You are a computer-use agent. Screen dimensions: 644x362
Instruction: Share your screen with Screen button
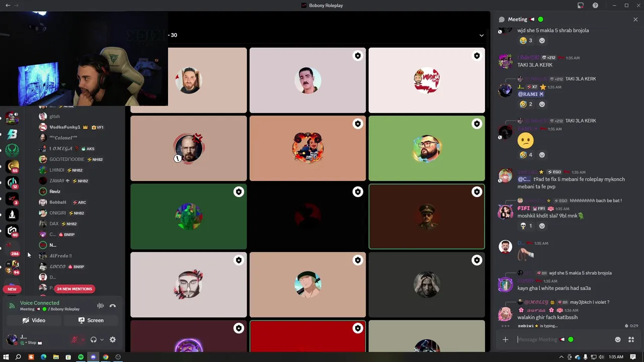coord(91,320)
